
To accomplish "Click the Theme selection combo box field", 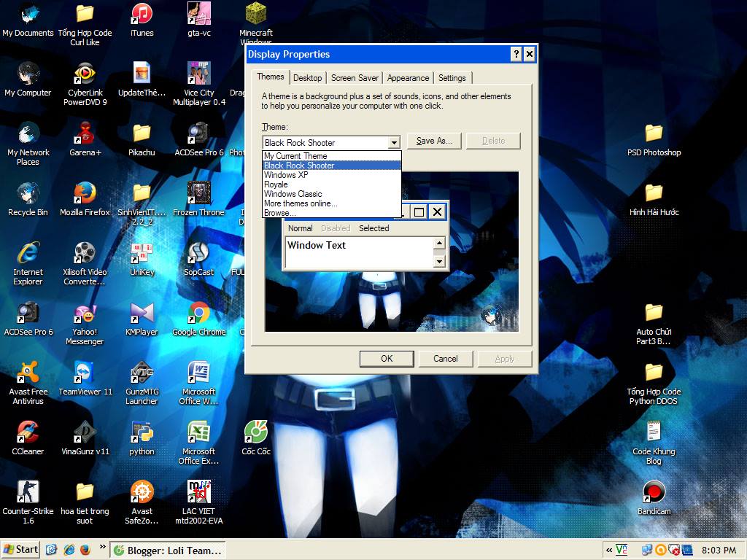I will pos(332,142).
